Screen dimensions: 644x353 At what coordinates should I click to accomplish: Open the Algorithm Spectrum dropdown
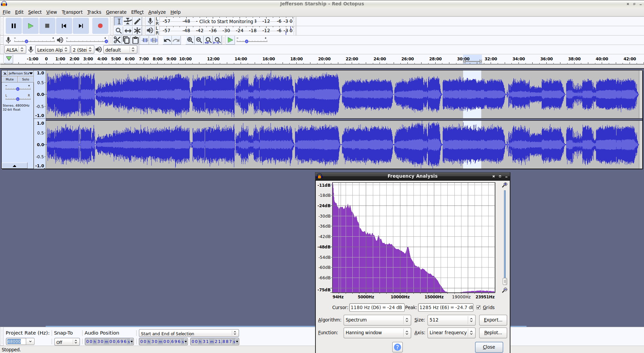(x=377, y=320)
